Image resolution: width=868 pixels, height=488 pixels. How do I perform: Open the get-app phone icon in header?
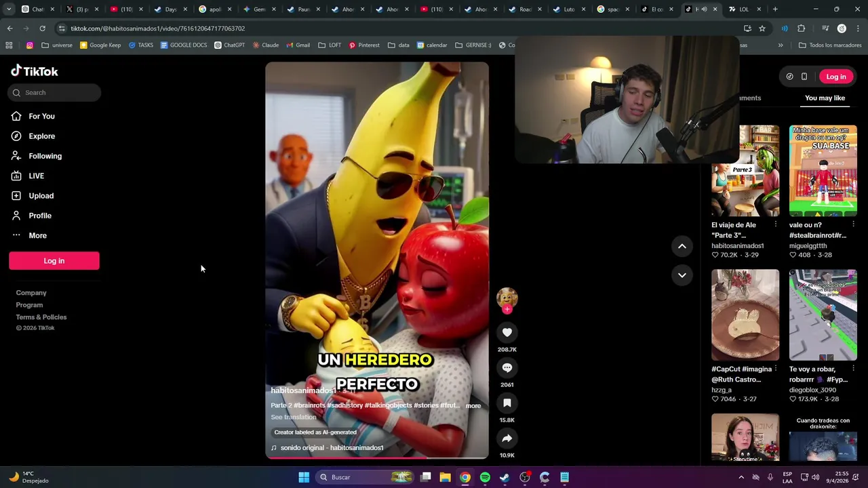click(804, 77)
